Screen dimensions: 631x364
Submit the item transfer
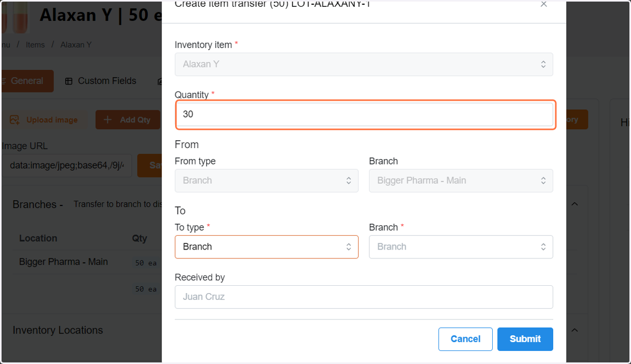tap(525, 339)
